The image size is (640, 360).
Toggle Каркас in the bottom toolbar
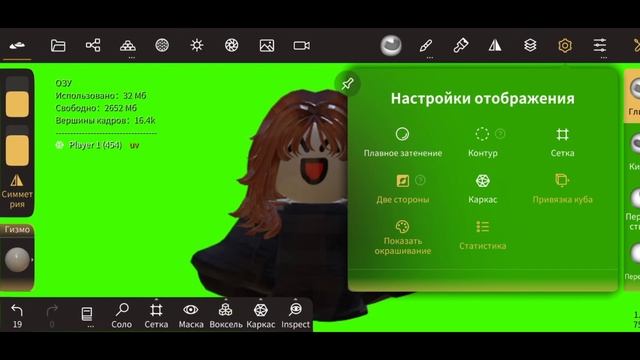point(260,316)
